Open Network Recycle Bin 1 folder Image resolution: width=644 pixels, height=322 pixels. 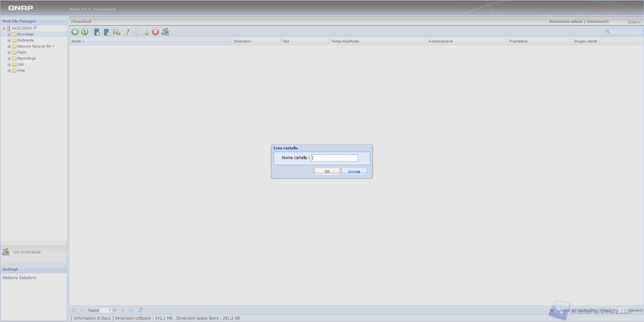point(36,47)
